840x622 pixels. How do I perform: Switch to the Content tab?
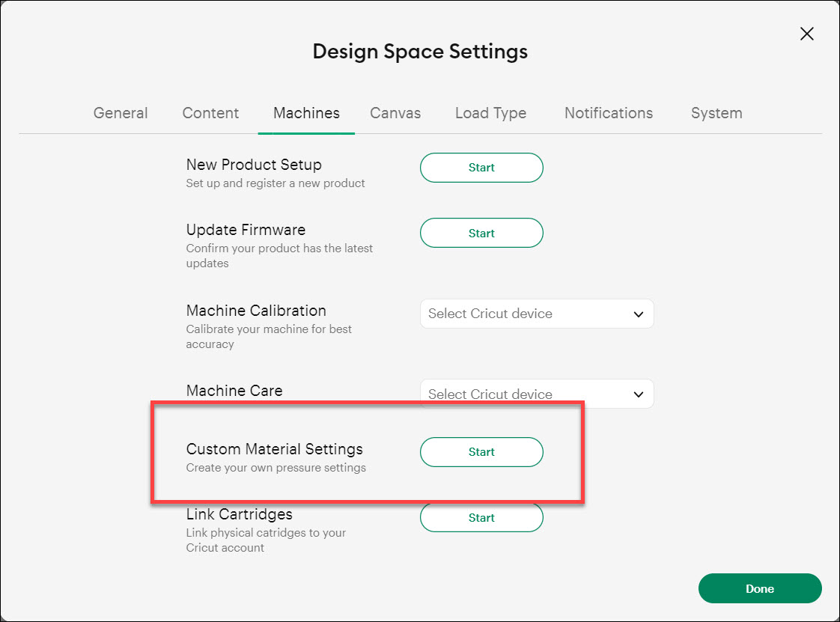[x=210, y=112]
